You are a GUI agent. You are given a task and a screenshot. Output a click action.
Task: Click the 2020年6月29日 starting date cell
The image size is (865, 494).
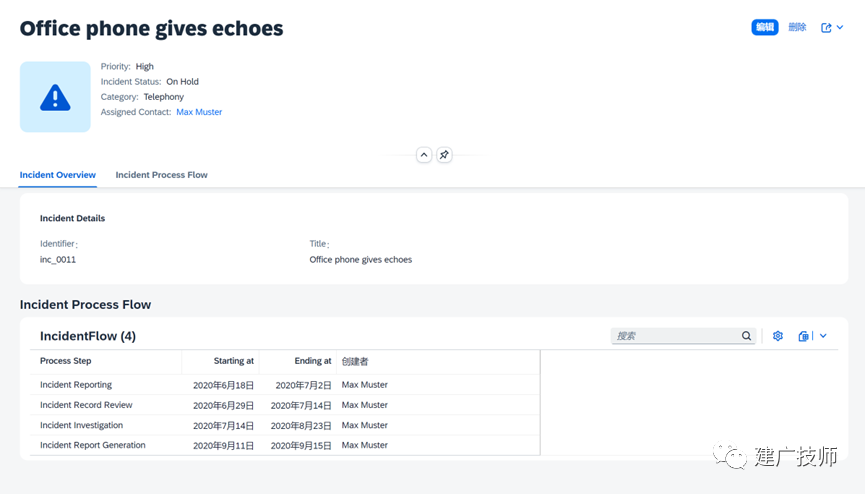(x=223, y=405)
